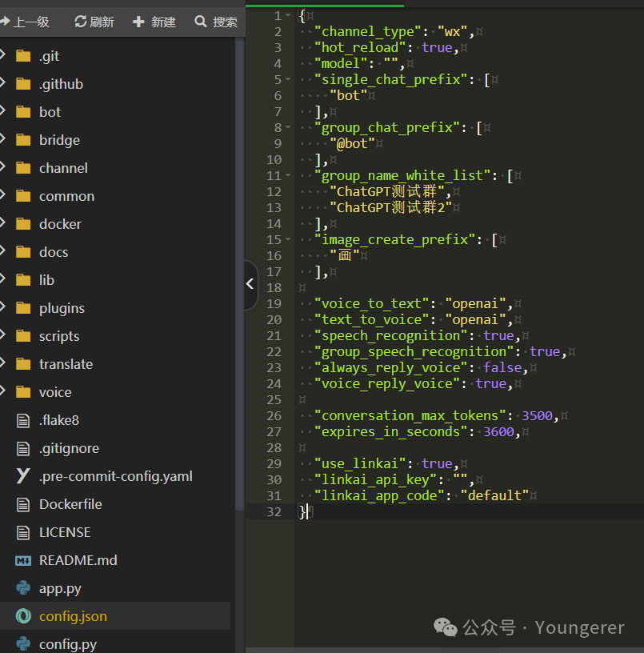Fold the single_chat_prefix array on line 5
The image size is (644, 653).
click(x=288, y=80)
